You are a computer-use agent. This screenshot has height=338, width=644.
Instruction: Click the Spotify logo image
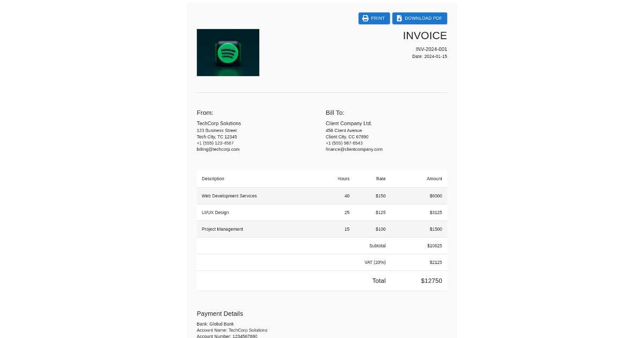tap(228, 53)
